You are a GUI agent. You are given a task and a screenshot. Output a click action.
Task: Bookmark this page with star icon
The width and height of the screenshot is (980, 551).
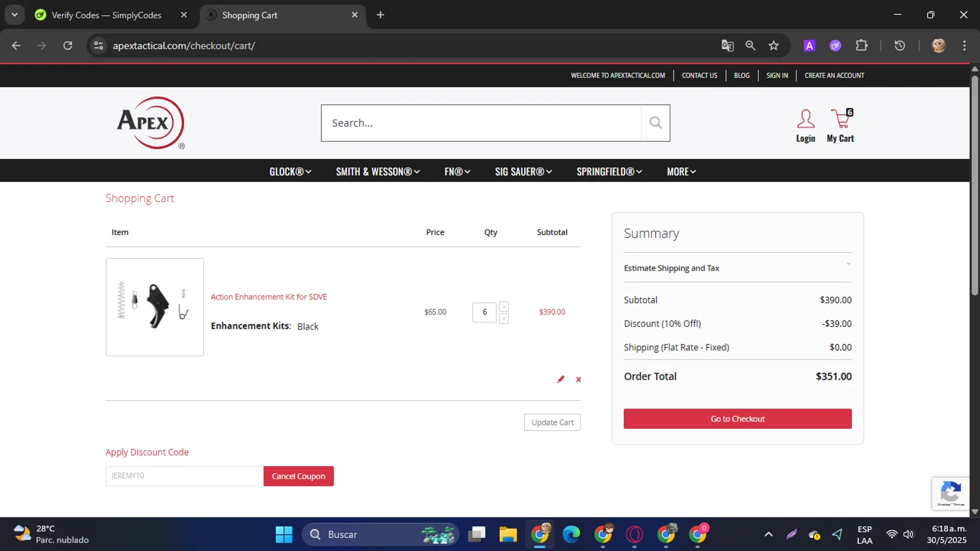click(774, 45)
